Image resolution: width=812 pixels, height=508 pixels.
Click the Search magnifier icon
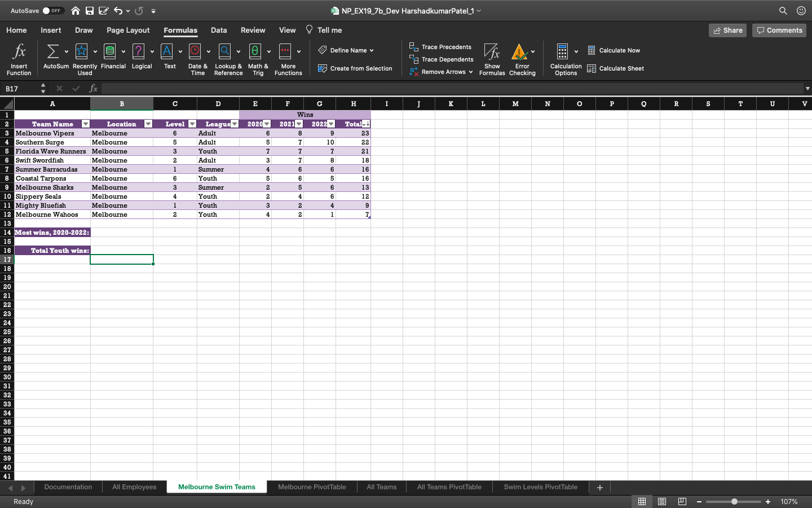(783, 11)
